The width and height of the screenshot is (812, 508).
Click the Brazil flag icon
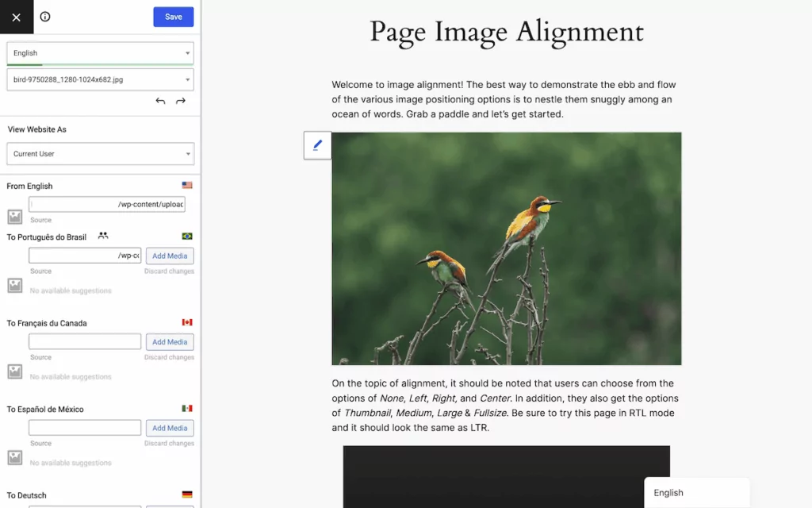coord(187,237)
